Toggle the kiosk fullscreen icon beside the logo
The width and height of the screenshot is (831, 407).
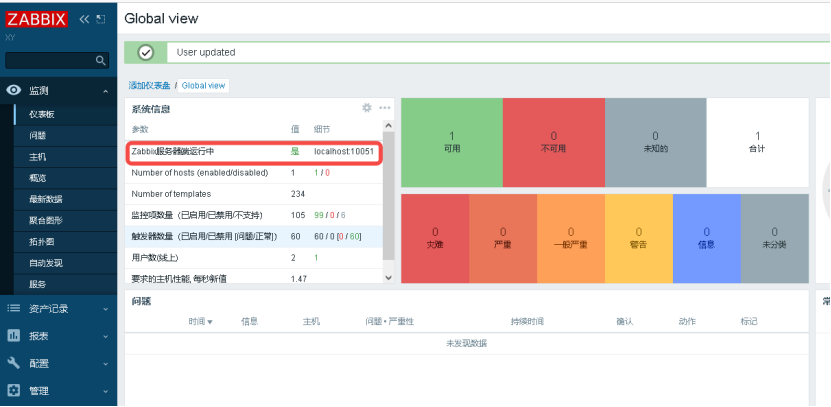[x=101, y=19]
